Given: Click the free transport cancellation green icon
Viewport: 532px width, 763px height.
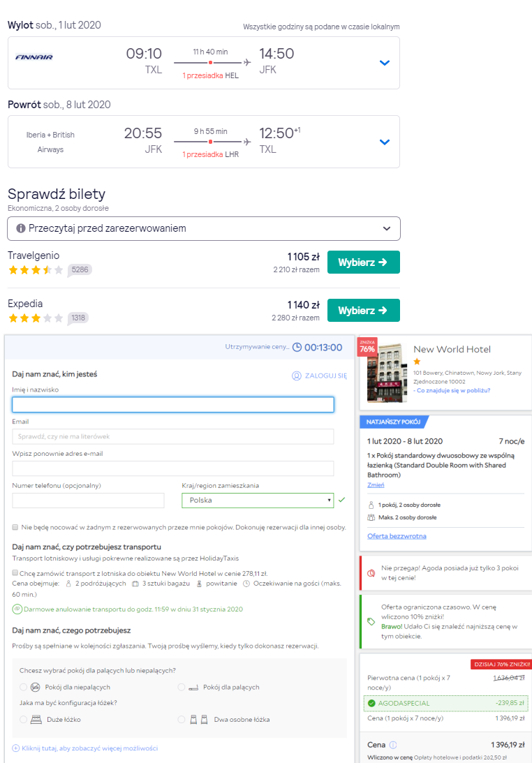Looking at the screenshot, I should (17, 609).
